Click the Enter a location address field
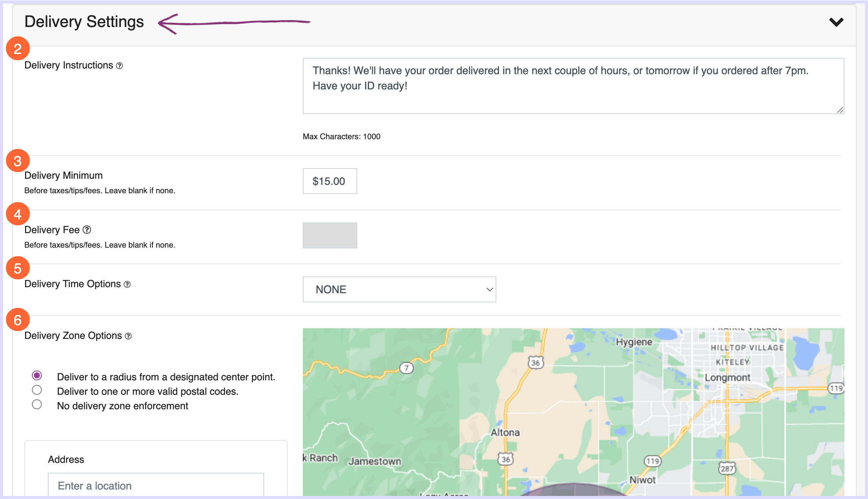868x499 pixels. click(156, 485)
